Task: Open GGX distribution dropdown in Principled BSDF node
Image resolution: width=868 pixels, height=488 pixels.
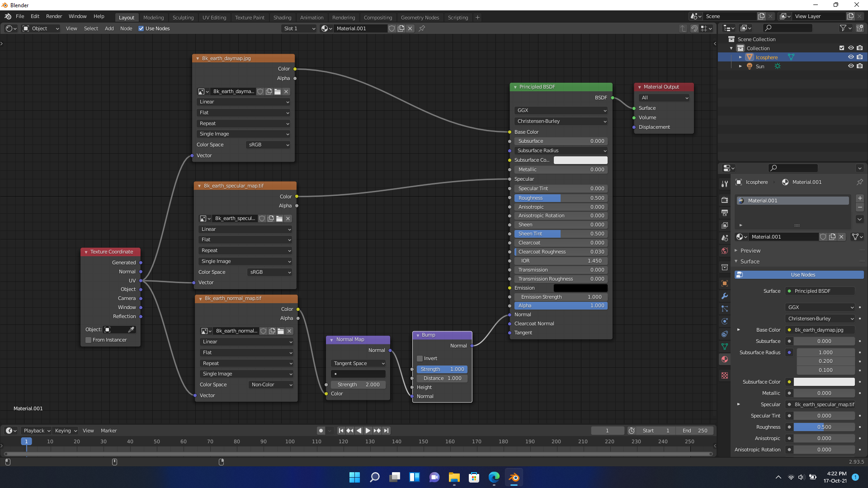Action: point(561,111)
